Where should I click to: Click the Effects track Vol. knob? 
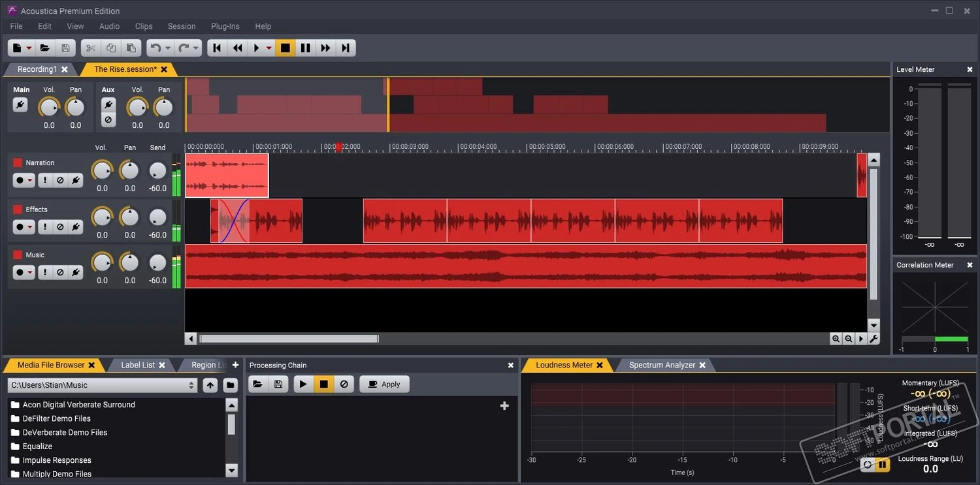102,217
